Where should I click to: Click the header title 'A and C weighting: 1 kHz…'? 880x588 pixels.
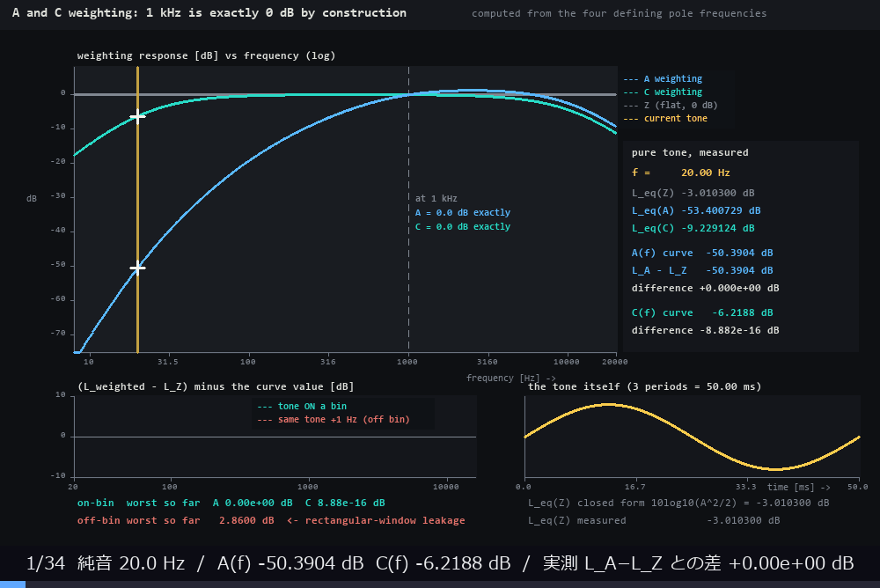pyautogui.click(x=209, y=12)
